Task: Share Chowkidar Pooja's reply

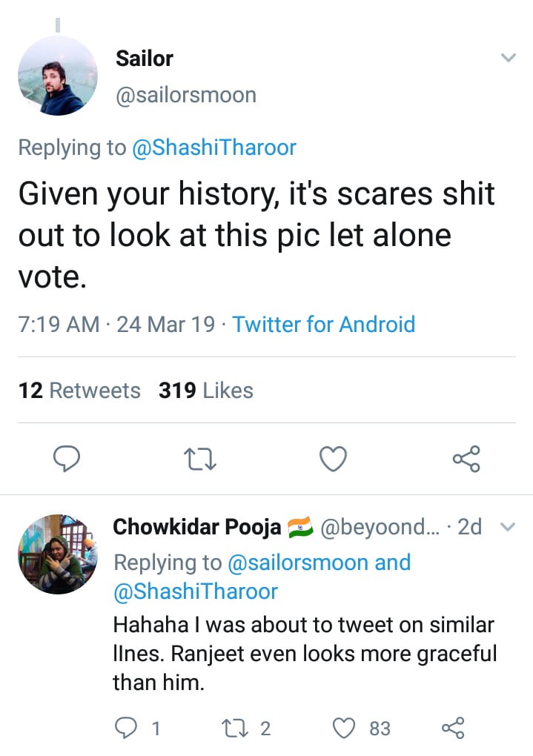Action: pos(452,729)
